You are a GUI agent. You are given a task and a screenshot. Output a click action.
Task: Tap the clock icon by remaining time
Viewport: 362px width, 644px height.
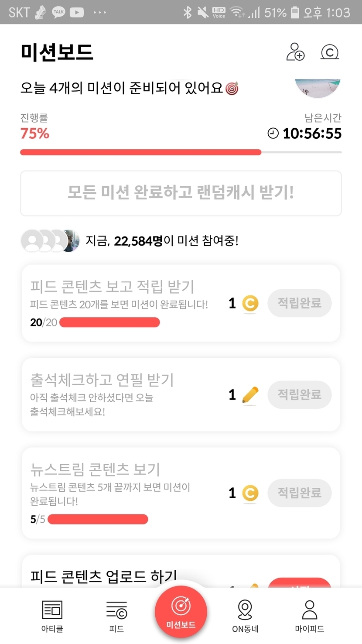(x=273, y=134)
